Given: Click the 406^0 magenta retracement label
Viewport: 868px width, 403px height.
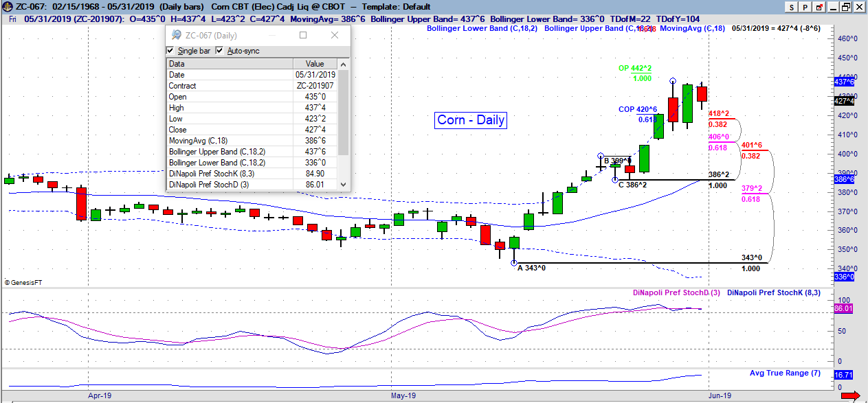Looking at the screenshot, I should (719, 137).
